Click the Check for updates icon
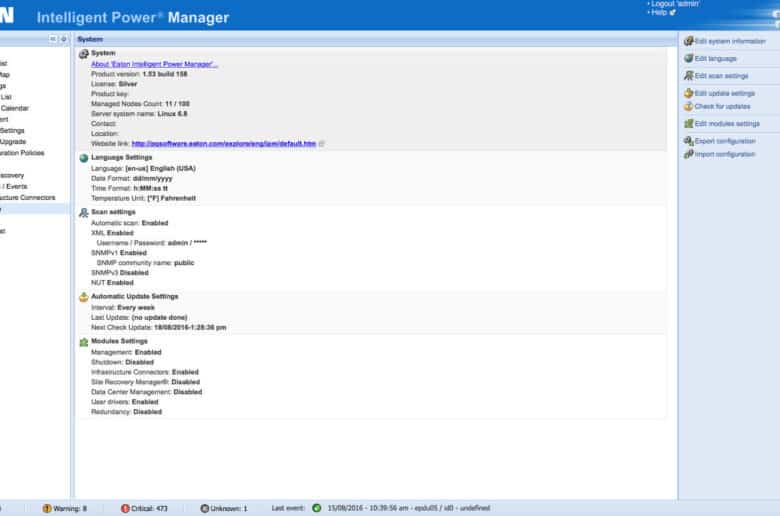This screenshot has height=516, width=780. pos(688,106)
